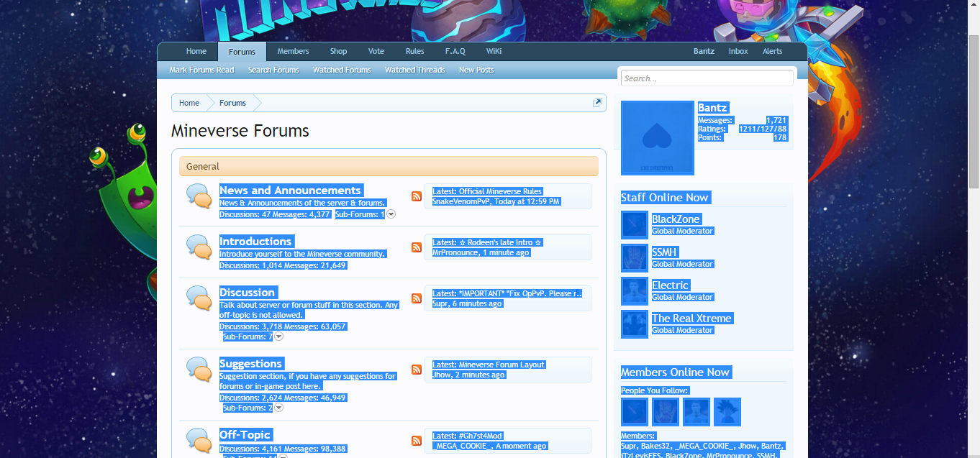
Task: Click Staff Online Now heading
Action: point(665,198)
